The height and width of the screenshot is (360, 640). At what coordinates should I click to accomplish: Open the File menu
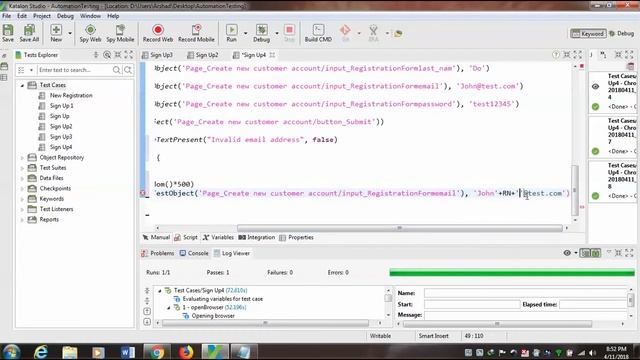[x=7, y=16]
